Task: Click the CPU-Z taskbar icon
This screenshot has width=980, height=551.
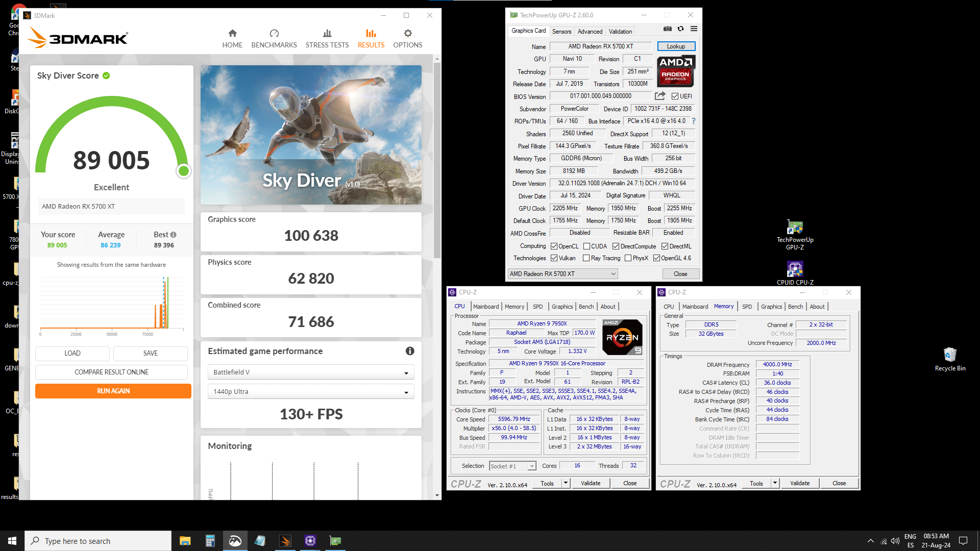Action: coord(310,541)
